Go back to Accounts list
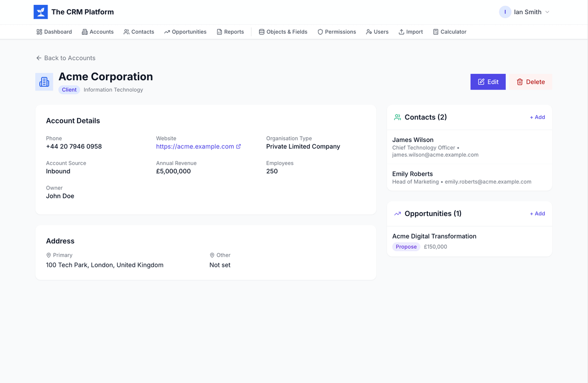Viewport: 588px width, 383px height. (x=66, y=58)
